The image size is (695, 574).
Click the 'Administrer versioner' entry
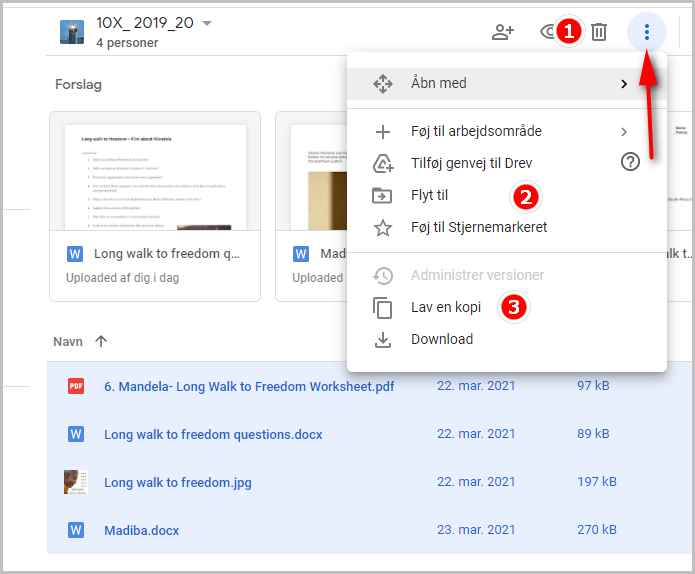coord(507,275)
